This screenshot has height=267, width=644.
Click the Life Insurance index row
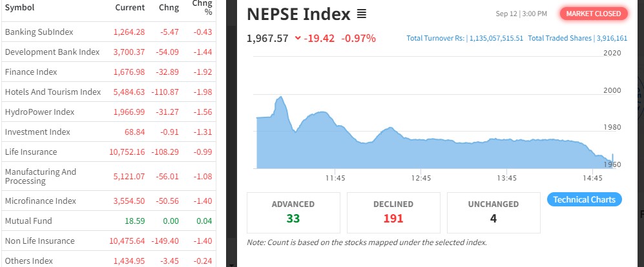click(31, 152)
